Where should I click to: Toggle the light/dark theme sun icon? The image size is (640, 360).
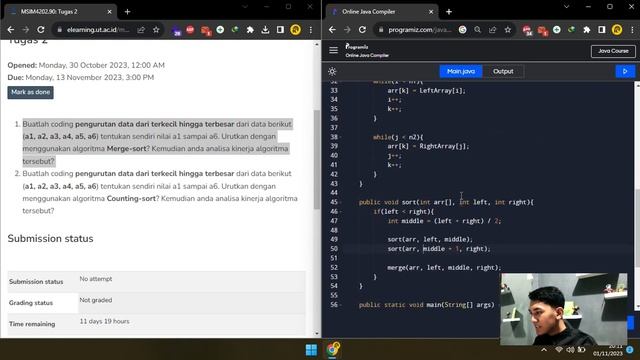pyautogui.click(x=332, y=71)
